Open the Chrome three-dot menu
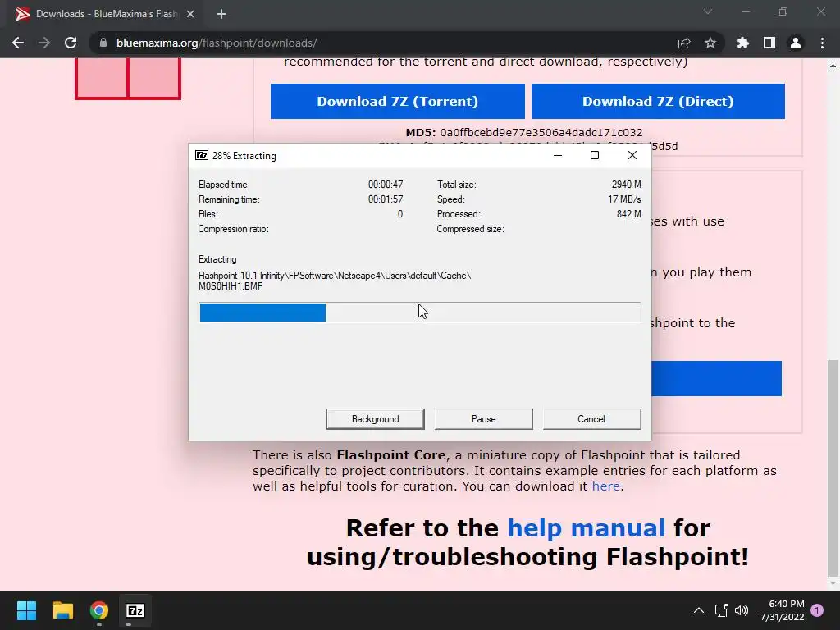Viewport: 840px width, 630px height. (x=822, y=43)
